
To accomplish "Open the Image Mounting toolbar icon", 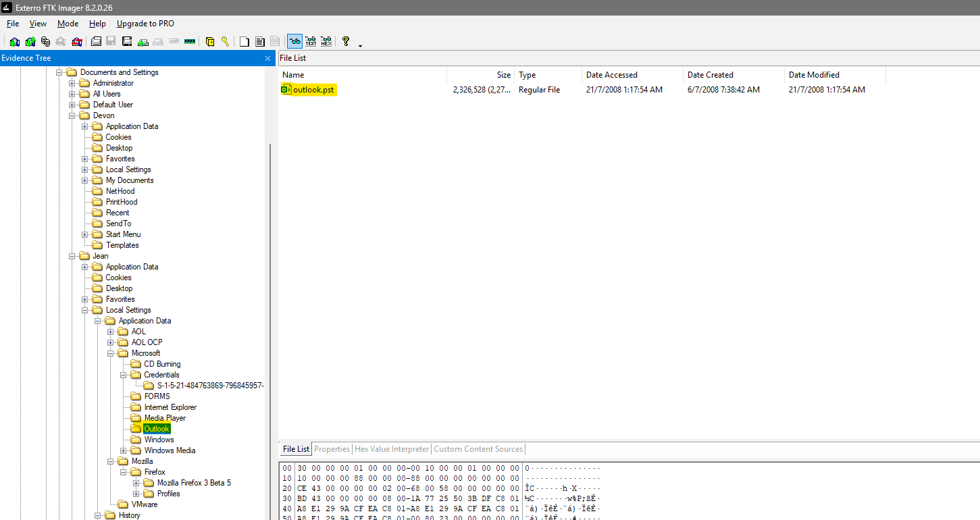I will [x=46, y=41].
